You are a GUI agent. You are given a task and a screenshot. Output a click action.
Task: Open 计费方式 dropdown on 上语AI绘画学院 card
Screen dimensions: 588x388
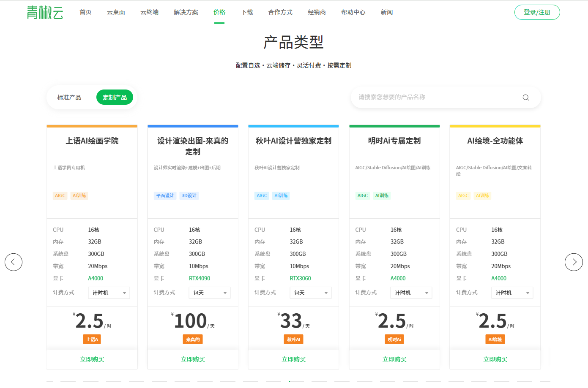pyautogui.click(x=109, y=293)
